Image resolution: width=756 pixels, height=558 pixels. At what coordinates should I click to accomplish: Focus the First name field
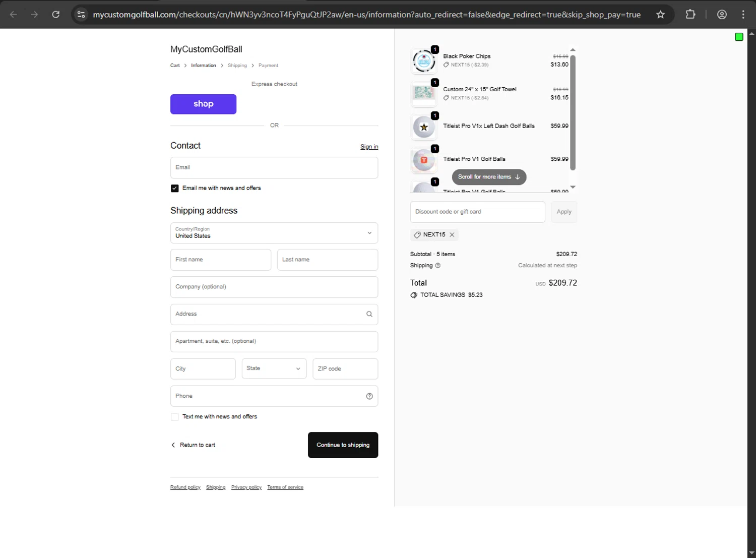[x=221, y=260]
